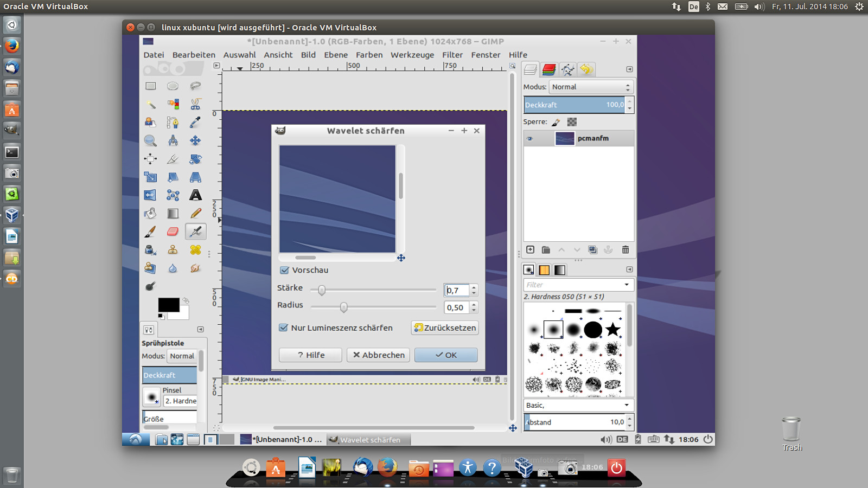Click the Stärke slider handle
This screenshot has height=488, width=868.
322,291
